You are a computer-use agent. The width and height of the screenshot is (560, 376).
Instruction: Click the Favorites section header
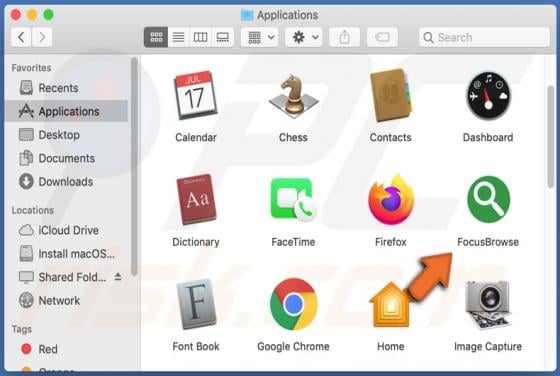tap(31, 68)
